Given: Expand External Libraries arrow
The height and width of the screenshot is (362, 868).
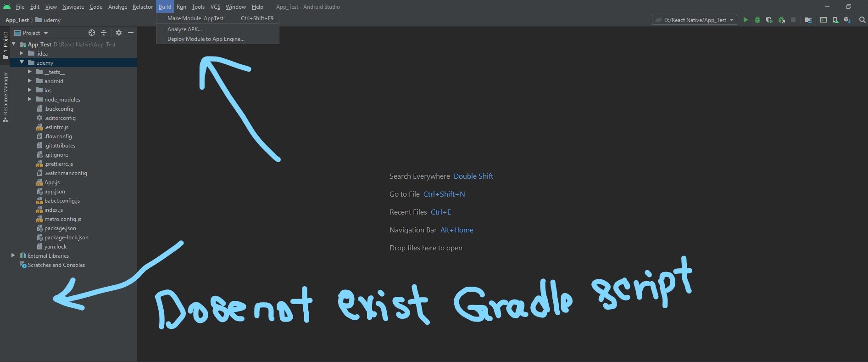Looking at the screenshot, I should pos(13,255).
